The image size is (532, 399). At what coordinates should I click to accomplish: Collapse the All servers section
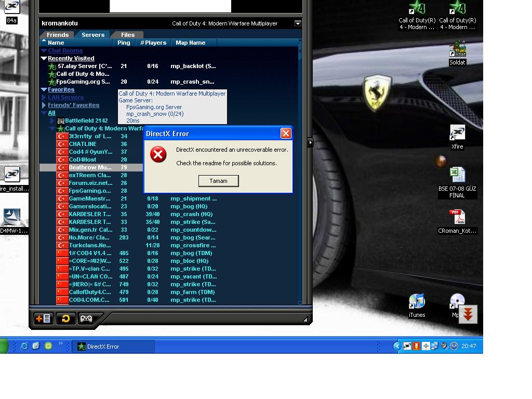pos(44,113)
